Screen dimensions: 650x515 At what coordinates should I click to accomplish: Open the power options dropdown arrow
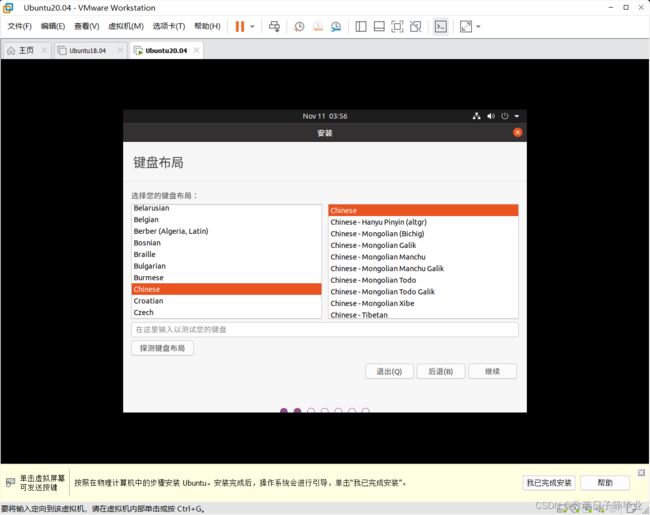coord(252,27)
